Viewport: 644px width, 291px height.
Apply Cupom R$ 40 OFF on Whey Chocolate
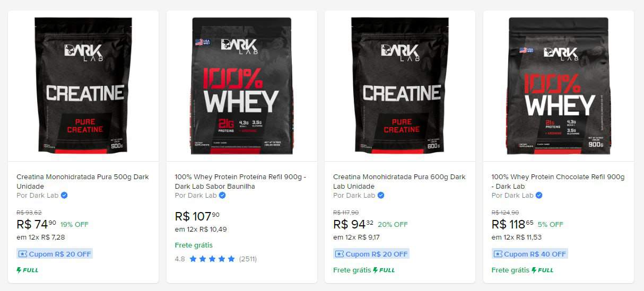(x=530, y=254)
